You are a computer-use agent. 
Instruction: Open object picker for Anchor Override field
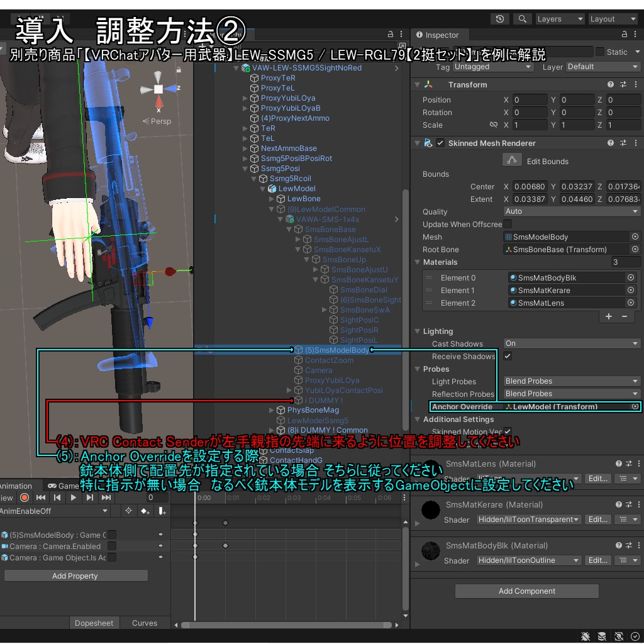[x=635, y=407]
